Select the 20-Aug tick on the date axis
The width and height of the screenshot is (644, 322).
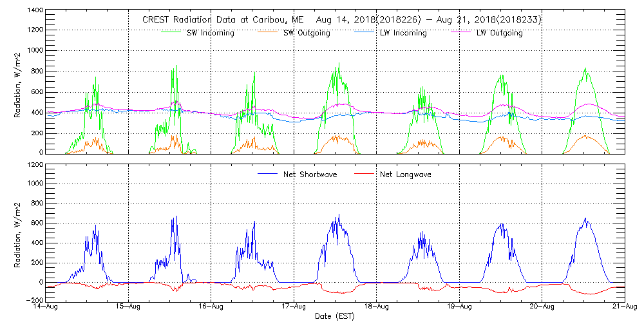click(542, 307)
